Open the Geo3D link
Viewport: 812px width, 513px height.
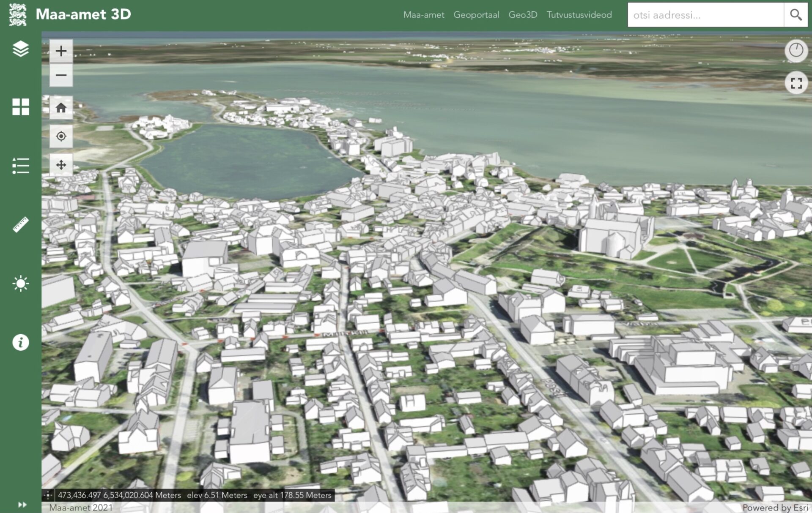click(x=523, y=15)
